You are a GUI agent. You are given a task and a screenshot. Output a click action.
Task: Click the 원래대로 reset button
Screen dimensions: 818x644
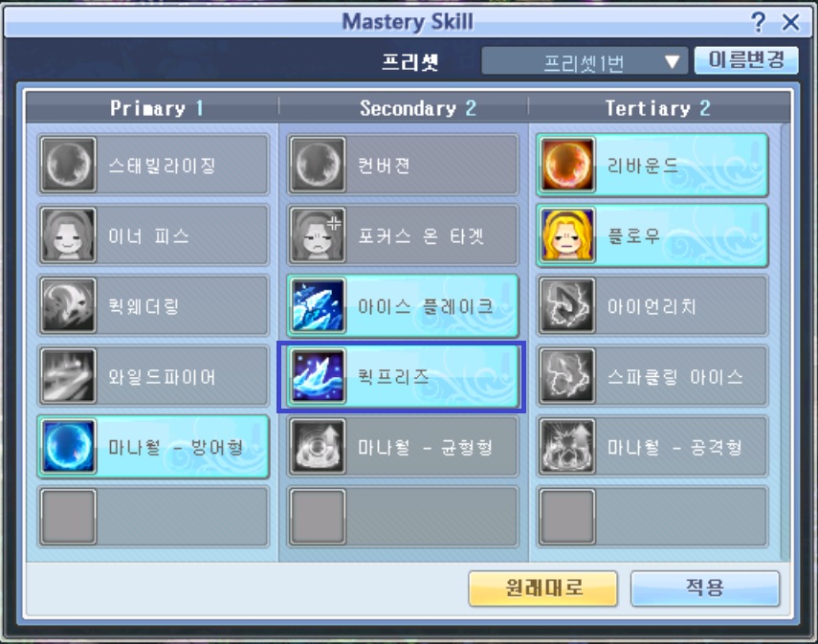click(x=543, y=588)
